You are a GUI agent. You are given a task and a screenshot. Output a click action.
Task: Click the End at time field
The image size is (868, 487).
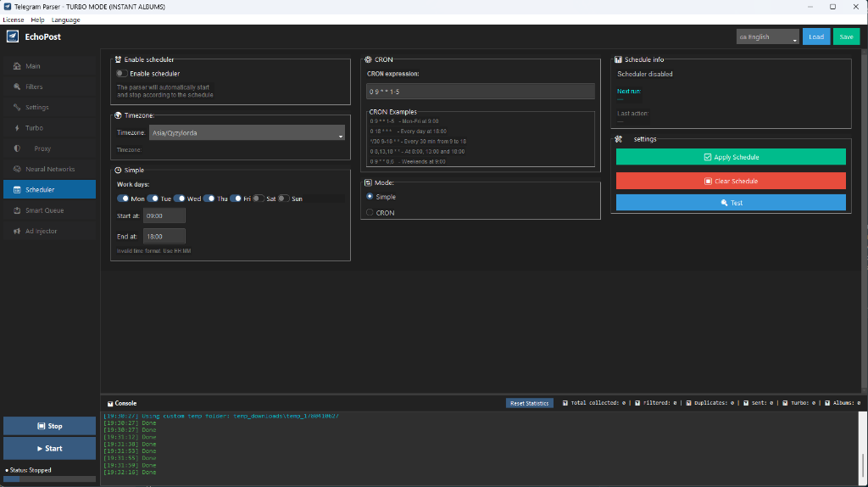164,236
